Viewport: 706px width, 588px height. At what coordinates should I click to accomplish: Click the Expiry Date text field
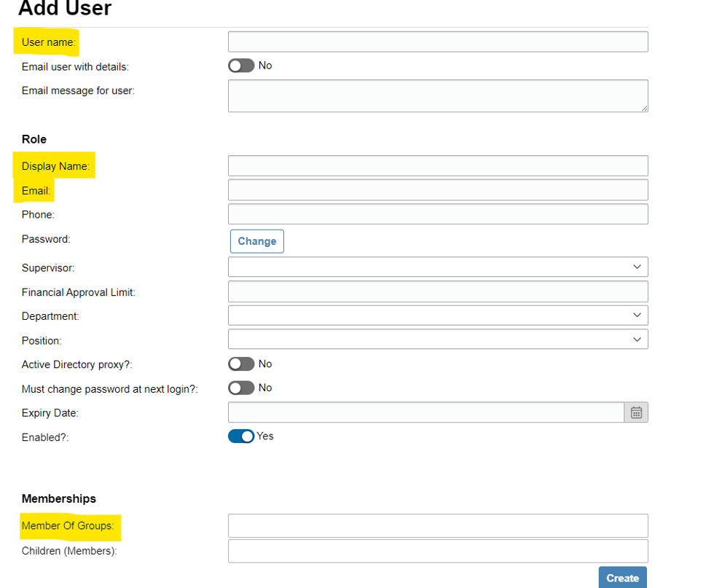click(426, 412)
